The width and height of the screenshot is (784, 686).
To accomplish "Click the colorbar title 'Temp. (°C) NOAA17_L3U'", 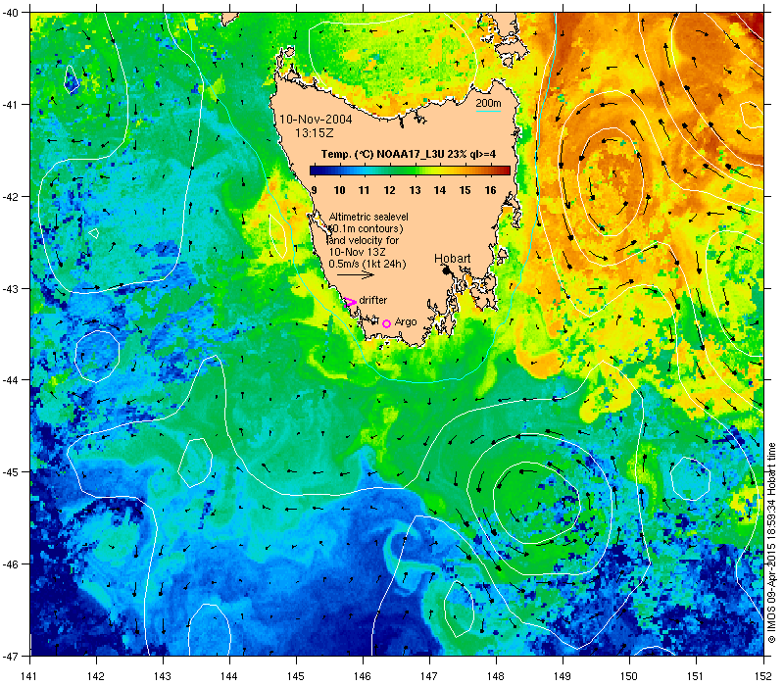I will point(383,154).
